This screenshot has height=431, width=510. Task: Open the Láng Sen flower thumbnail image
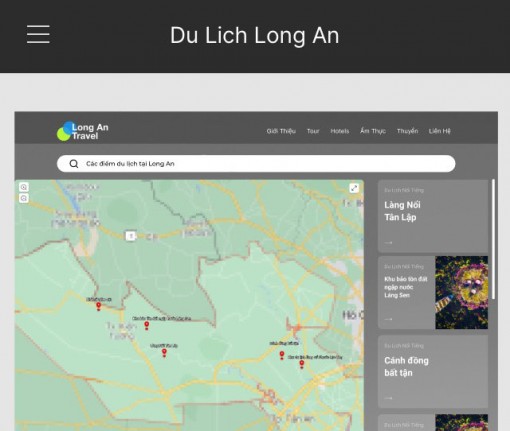[x=462, y=292]
